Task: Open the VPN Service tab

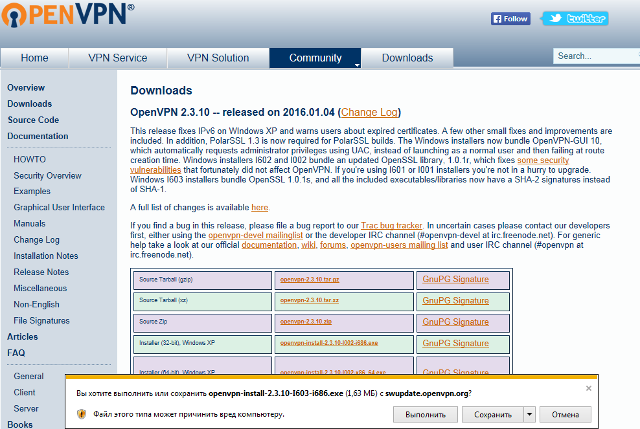Action: click(118, 58)
